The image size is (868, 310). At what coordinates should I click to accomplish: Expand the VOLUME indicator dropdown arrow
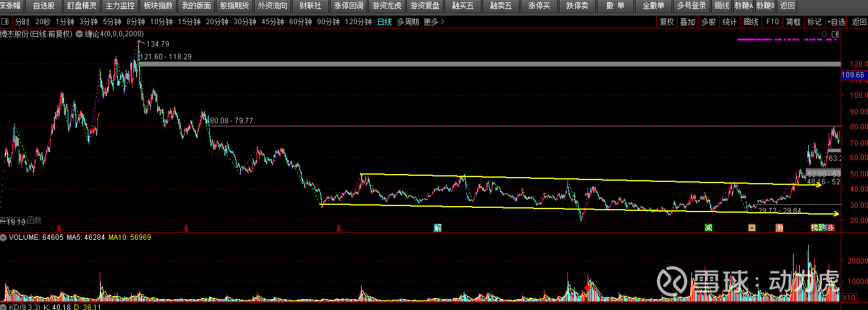coord(4,237)
